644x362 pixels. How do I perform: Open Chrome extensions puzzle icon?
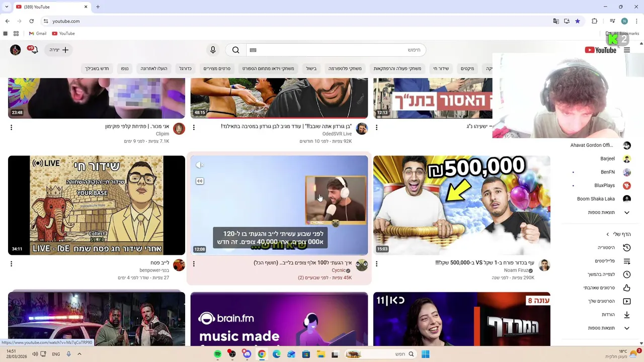pos(595,21)
